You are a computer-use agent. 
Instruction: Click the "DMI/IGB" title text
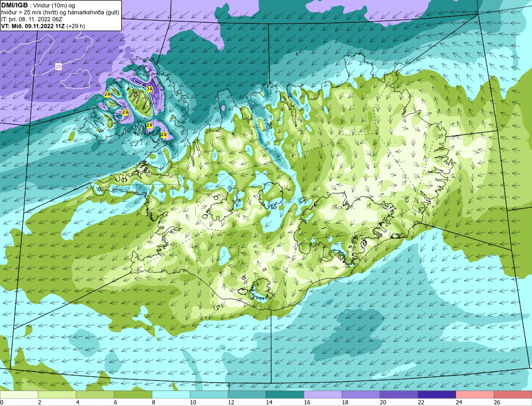(14, 5)
